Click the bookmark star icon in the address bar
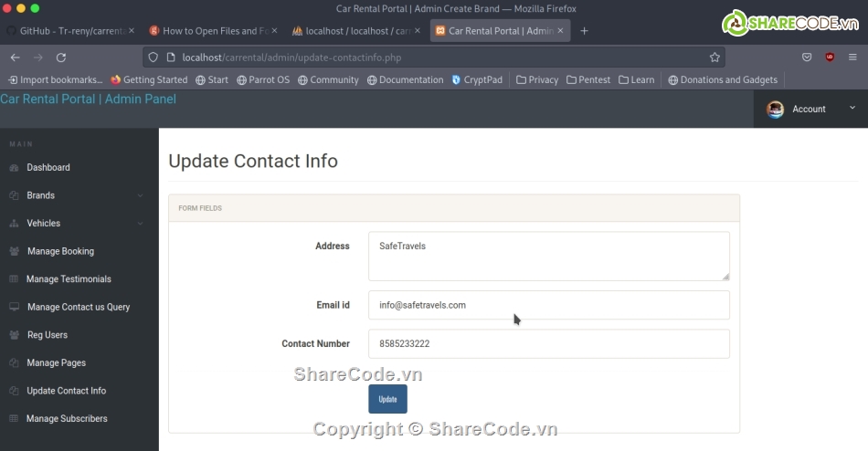This screenshot has height=451, width=868. pyautogui.click(x=715, y=57)
